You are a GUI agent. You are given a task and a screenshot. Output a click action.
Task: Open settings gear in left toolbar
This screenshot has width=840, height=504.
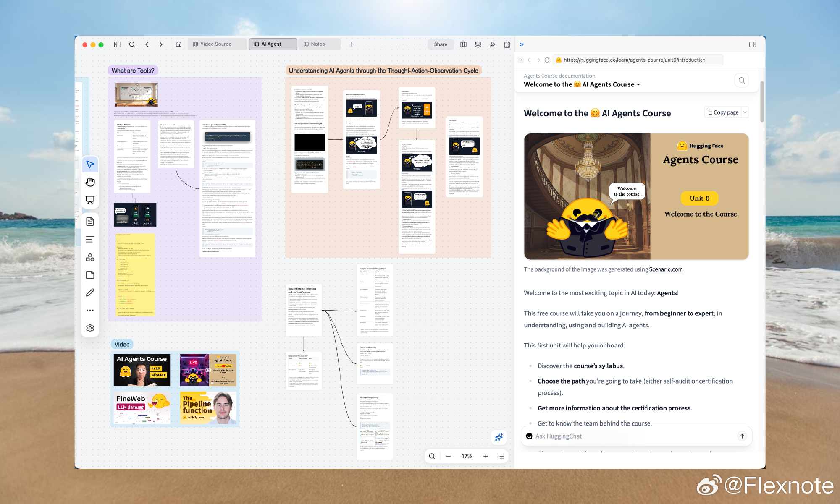point(90,328)
